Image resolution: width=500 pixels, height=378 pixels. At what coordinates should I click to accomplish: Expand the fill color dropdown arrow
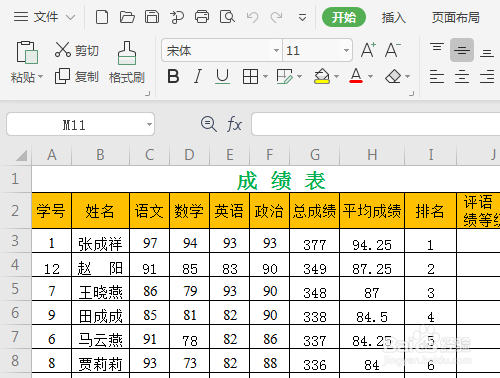[x=336, y=77]
